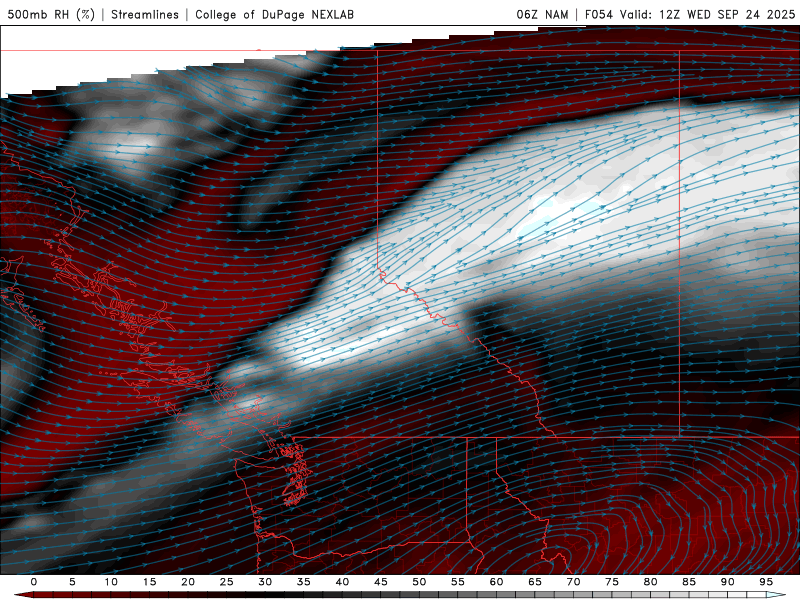Viewport: 800px width, 600px height.
Task: Click the '70' label on the color scale
Action: tap(573, 582)
